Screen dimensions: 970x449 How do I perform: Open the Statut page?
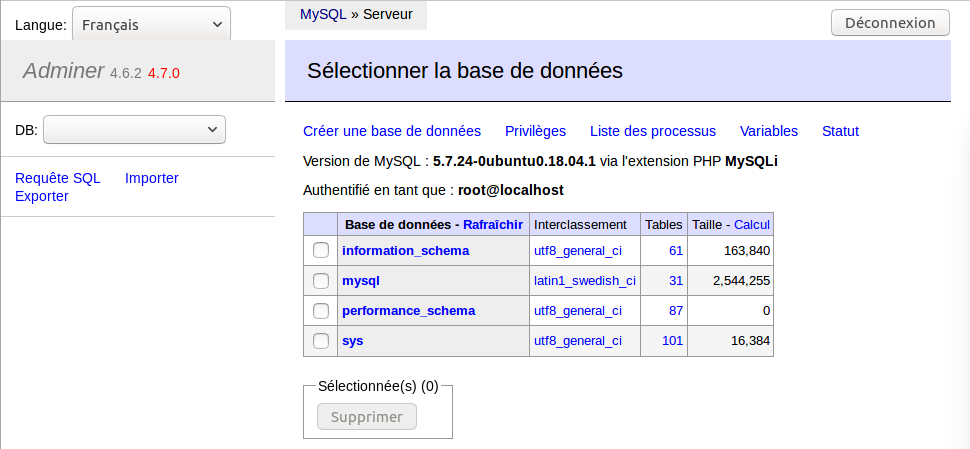840,131
